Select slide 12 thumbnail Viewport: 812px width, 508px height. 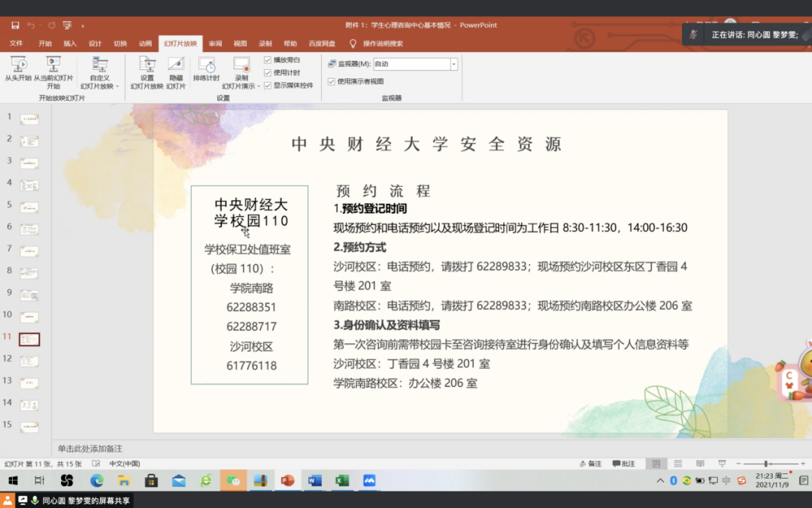29,361
